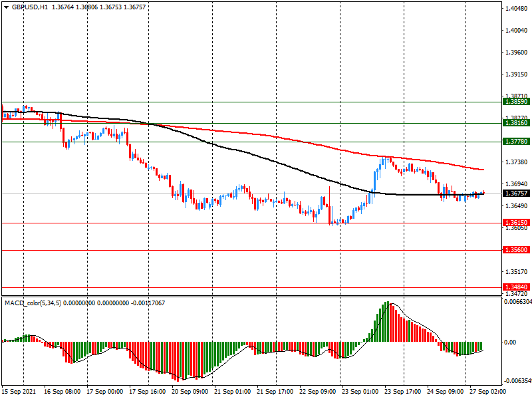Click the current price label 1.36757
Viewport: 532px width, 399px height.
pyautogui.click(x=516, y=194)
